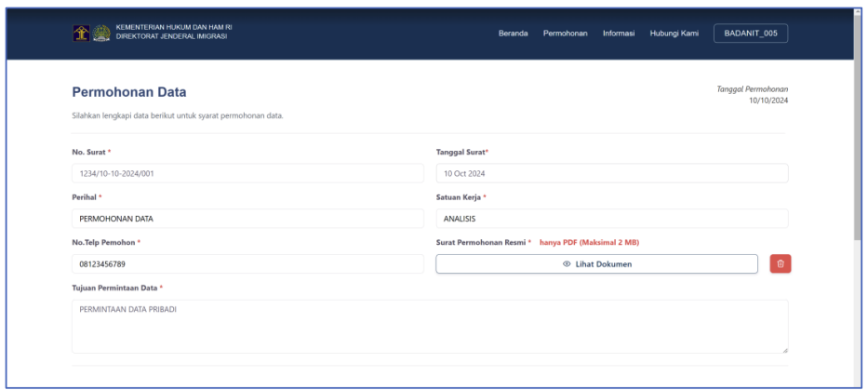Click into the Perihal text field

(247, 219)
